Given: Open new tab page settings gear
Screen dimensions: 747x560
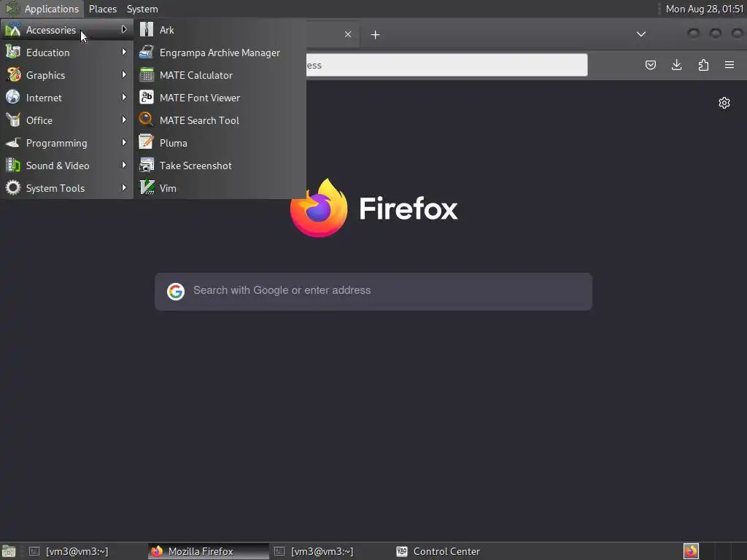Looking at the screenshot, I should pos(724,103).
